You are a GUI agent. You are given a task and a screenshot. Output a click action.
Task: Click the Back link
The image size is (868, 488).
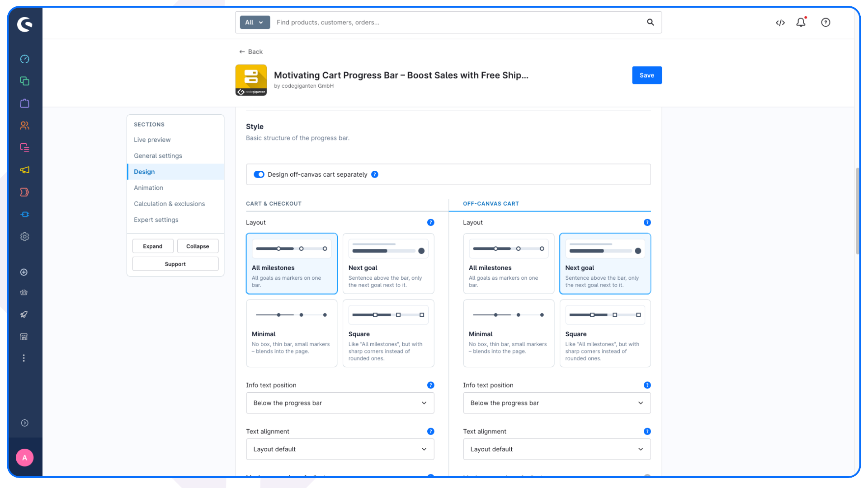pyautogui.click(x=251, y=52)
